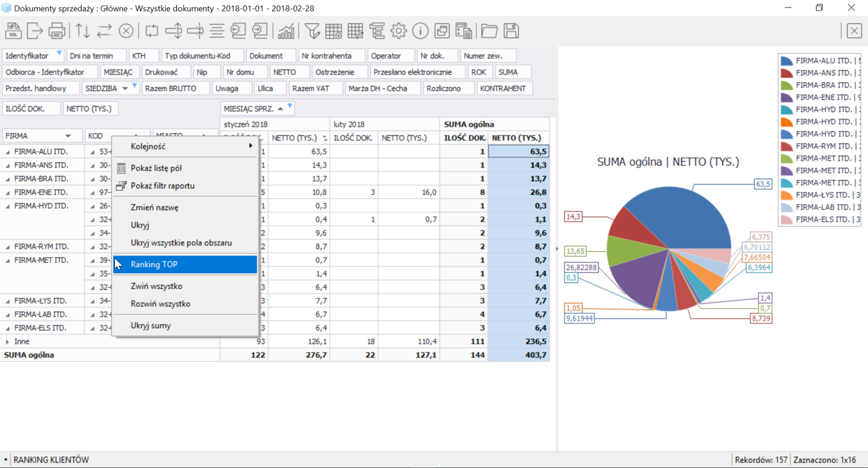Image resolution: width=868 pixels, height=468 pixels.
Task: Expand the Inne row
Action: click(7, 342)
